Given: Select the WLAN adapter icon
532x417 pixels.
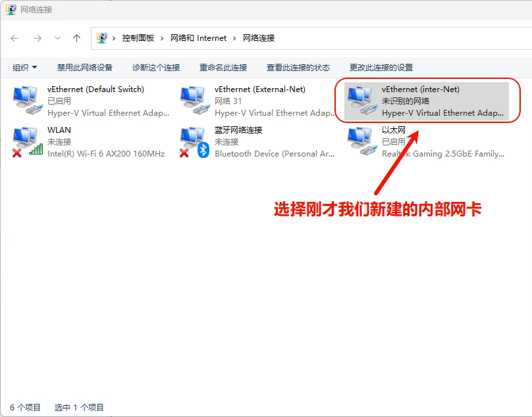Looking at the screenshot, I should click(28, 142).
